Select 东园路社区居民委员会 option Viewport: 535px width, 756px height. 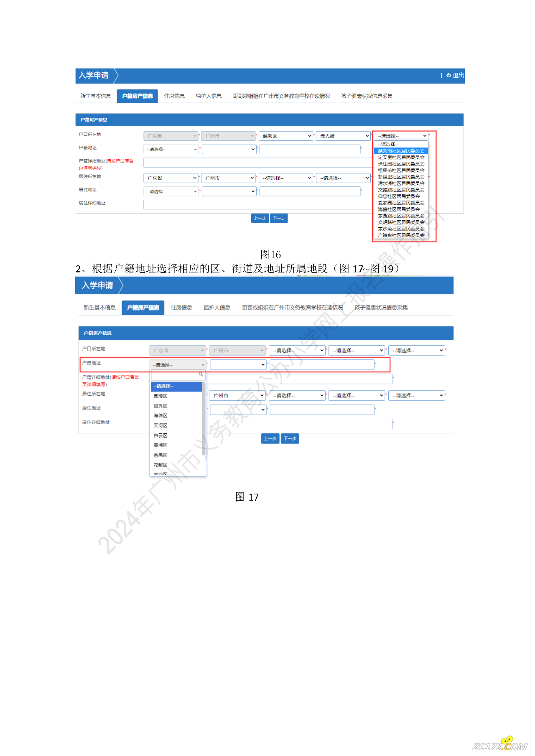click(401, 216)
